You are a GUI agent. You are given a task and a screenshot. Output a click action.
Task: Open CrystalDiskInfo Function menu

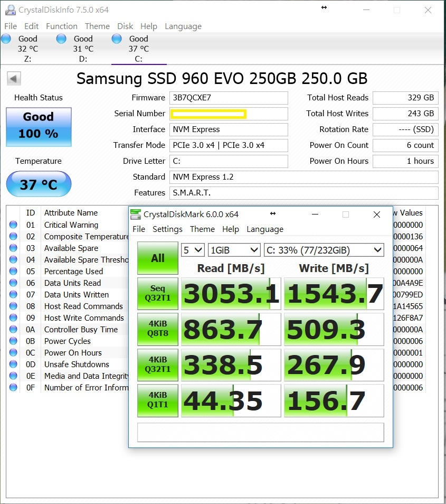click(62, 26)
